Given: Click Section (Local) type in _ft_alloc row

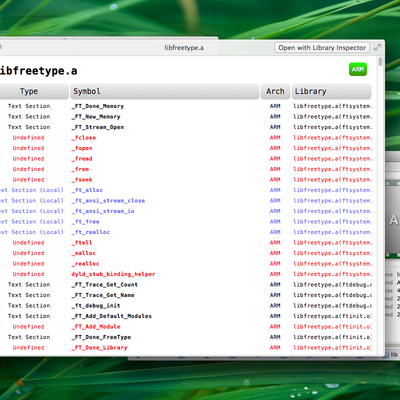Looking at the screenshot, I should pos(32,190).
